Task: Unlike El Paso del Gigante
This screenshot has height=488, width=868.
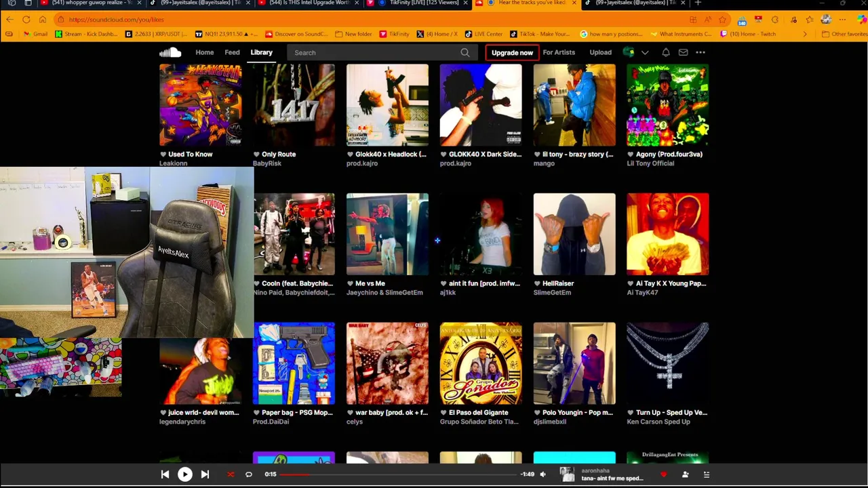Action: (x=443, y=413)
